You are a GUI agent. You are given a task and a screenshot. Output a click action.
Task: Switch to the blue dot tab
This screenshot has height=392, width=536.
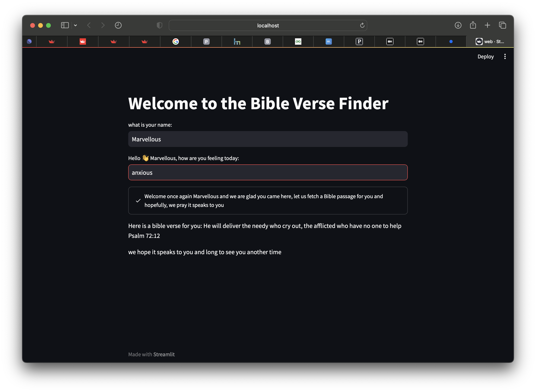(451, 42)
